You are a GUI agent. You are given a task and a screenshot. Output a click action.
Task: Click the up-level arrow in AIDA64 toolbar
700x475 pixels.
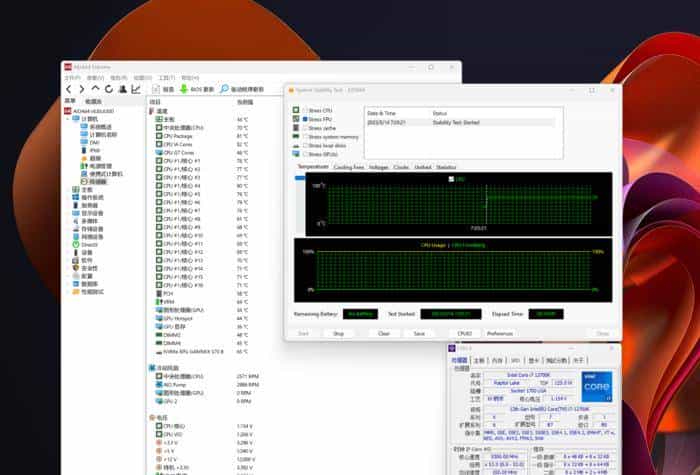[96, 89]
